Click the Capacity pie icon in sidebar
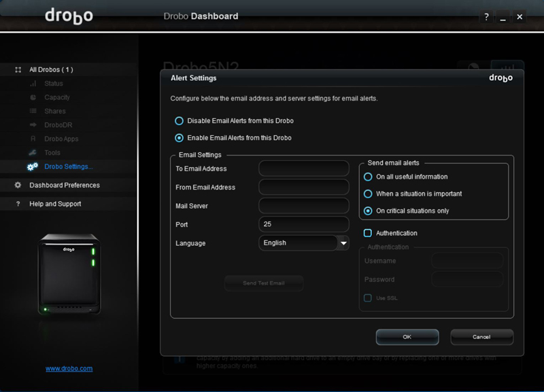Viewport: 544px width, 392px height. point(33,97)
